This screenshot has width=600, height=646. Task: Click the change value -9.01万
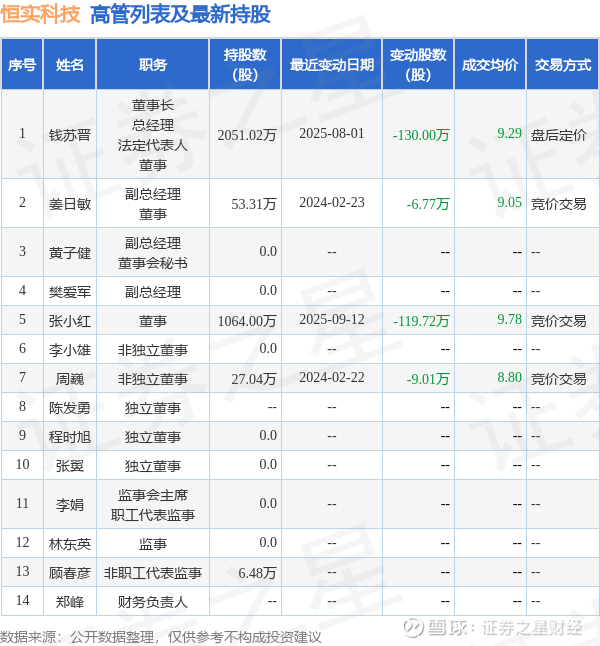click(428, 379)
